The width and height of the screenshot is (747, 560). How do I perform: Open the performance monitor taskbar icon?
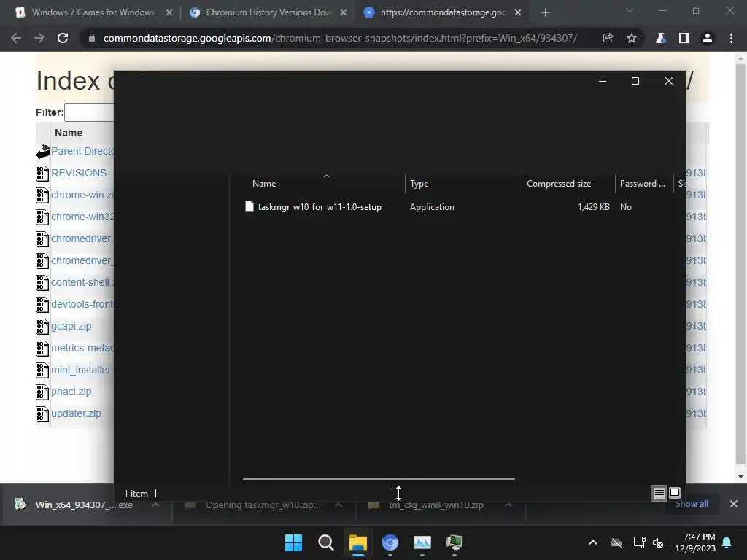[x=422, y=542]
